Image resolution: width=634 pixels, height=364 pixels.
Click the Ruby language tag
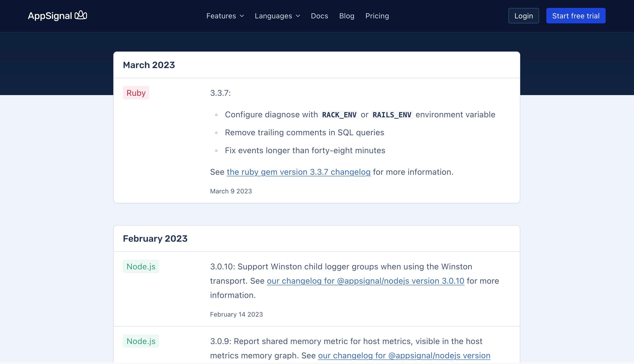click(136, 93)
